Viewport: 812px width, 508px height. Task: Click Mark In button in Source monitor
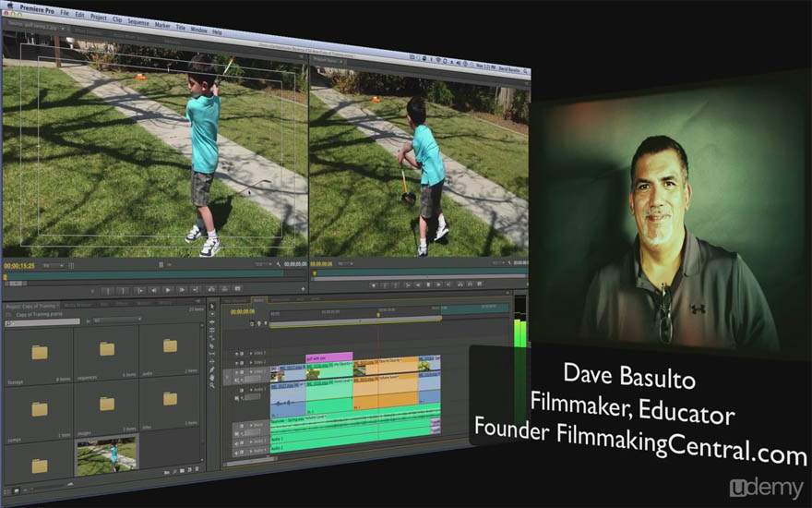(108, 289)
